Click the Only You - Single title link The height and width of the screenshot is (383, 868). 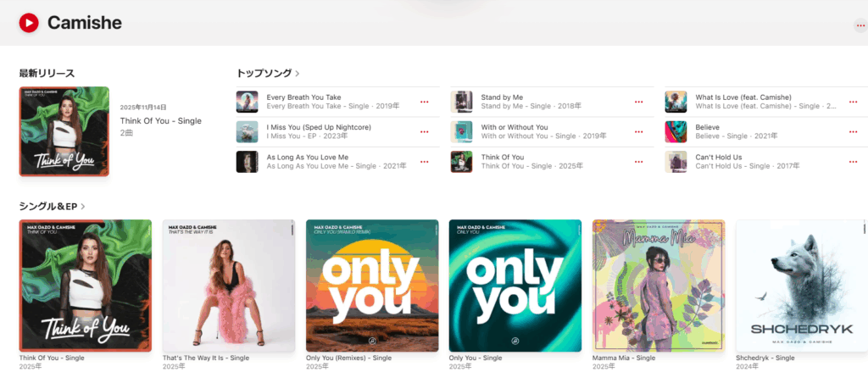pos(476,358)
